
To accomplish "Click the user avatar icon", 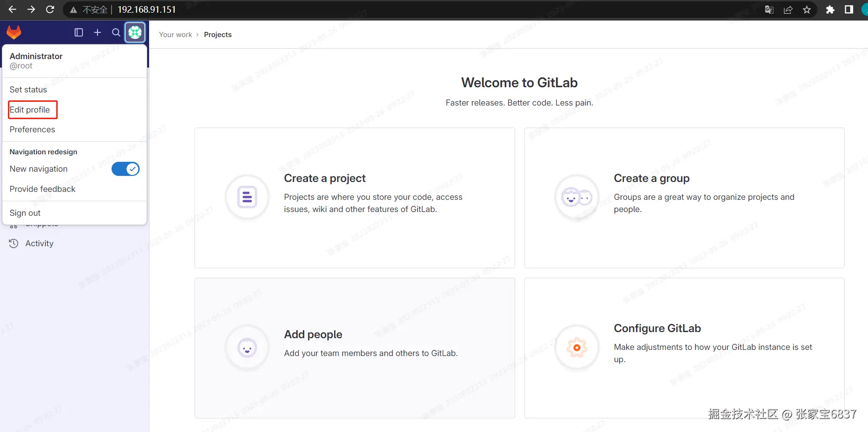I will (x=135, y=32).
